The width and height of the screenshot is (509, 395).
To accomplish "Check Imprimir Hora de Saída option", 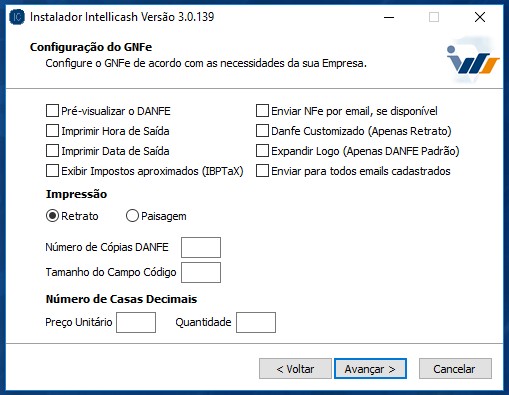I will click(x=52, y=131).
